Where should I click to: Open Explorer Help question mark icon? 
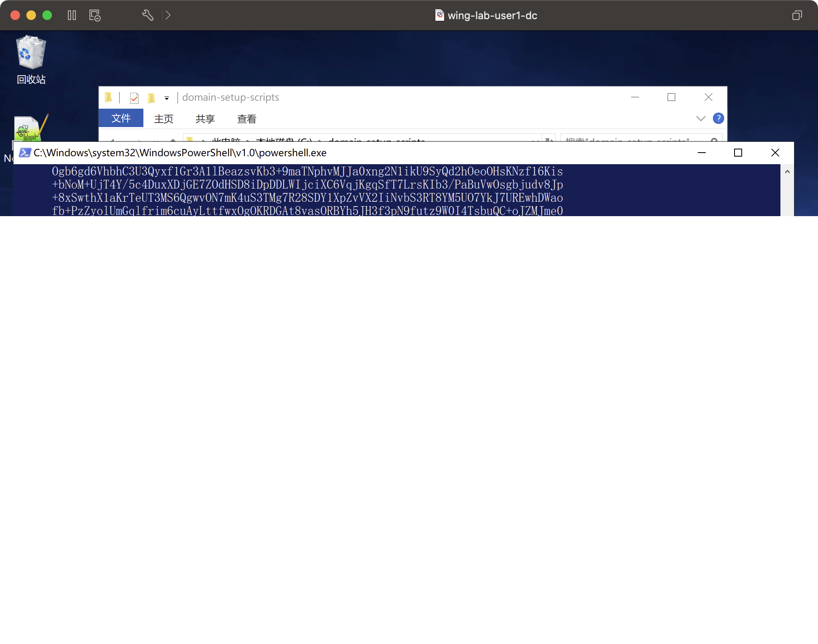pyautogui.click(x=718, y=118)
